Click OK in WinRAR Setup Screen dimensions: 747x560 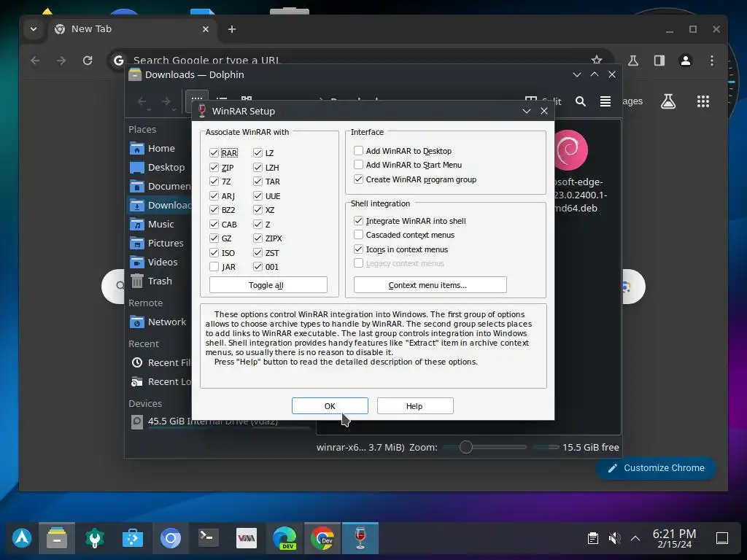(330, 405)
